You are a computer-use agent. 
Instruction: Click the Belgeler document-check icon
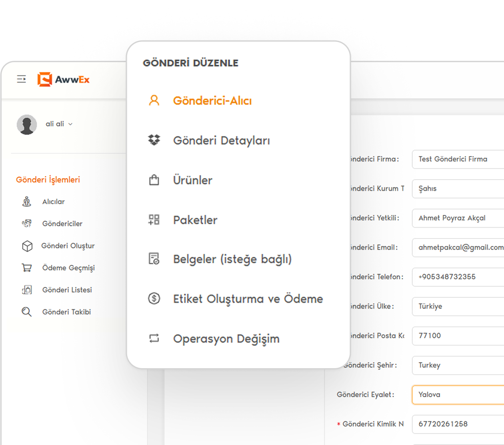[154, 259]
